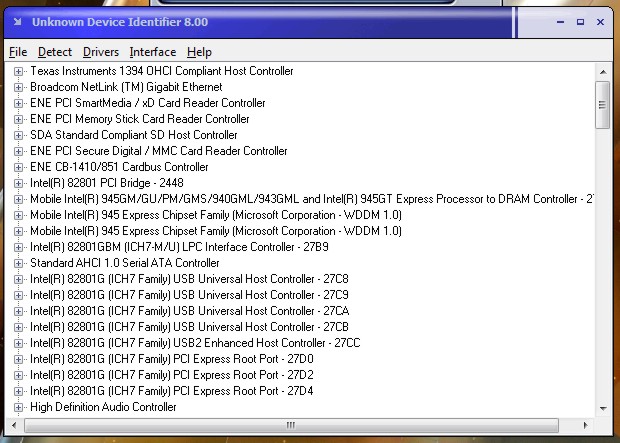Expand USB Universal Host Controller - 27C8 node
This screenshot has height=443, width=620.
[x=18, y=279]
